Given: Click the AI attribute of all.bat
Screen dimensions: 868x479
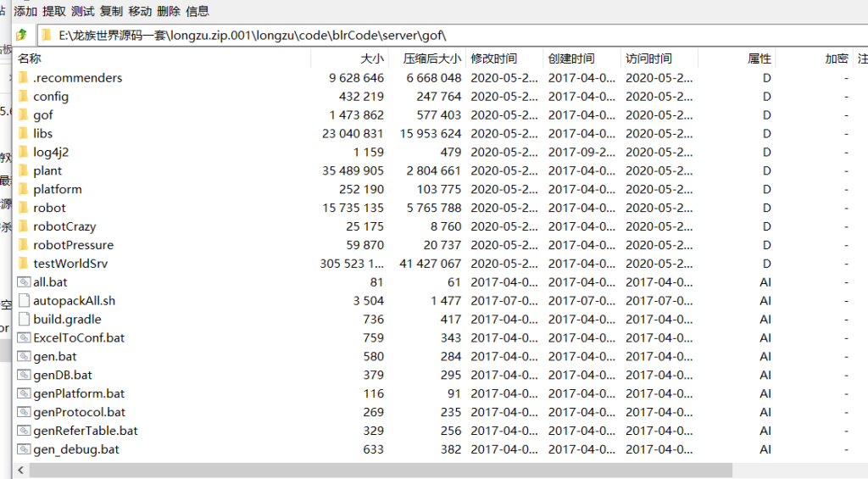Looking at the screenshot, I should pos(765,281).
